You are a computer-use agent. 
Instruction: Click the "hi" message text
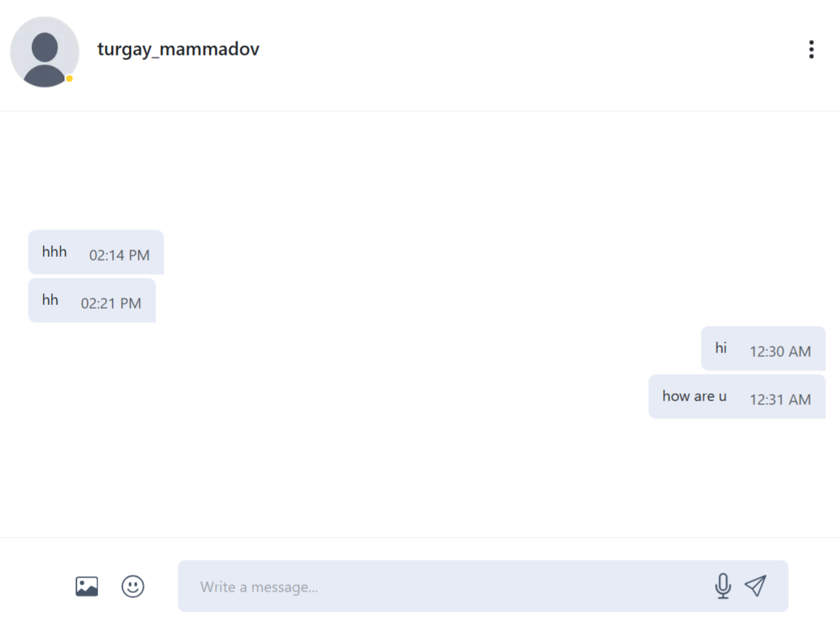coord(721,348)
